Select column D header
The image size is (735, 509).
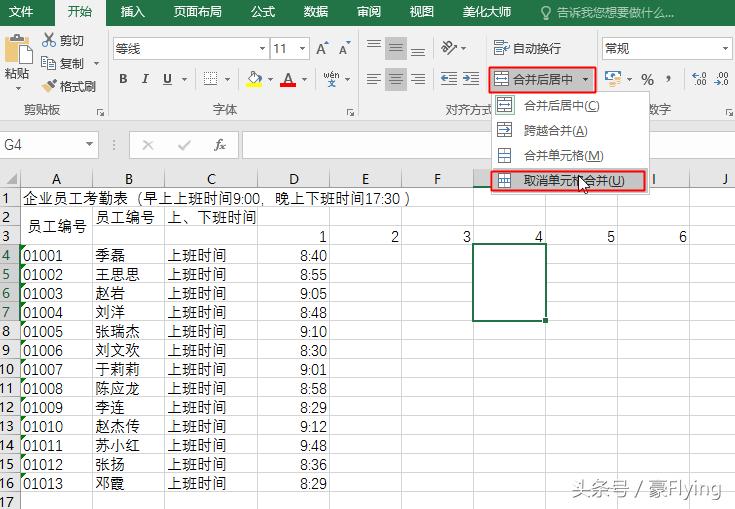coord(293,179)
